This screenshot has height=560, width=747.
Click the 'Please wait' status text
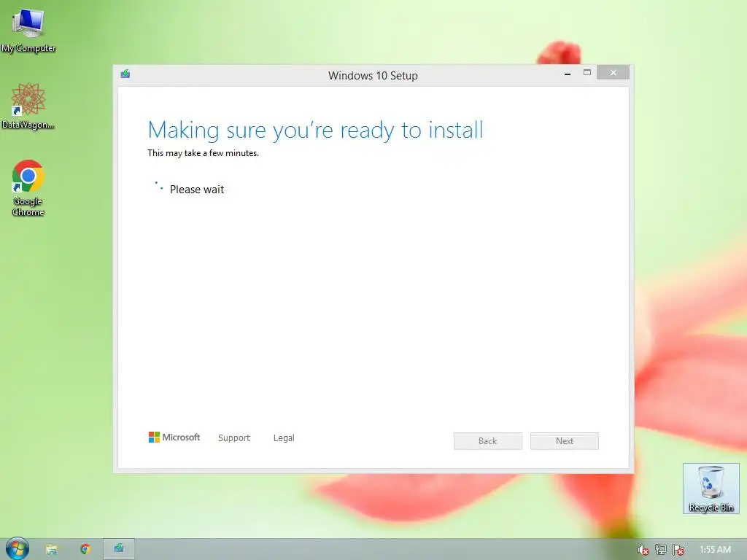197,190
